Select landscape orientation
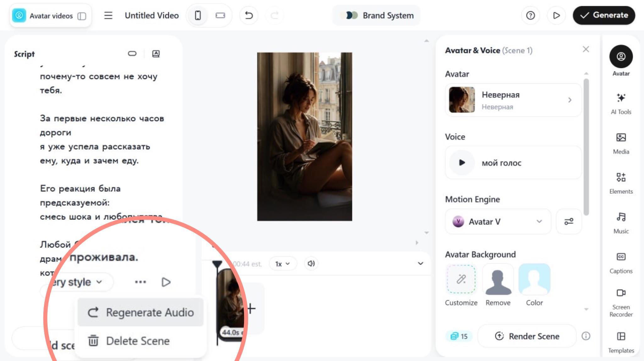Screen dimensions: 644x361 tap(220, 15)
